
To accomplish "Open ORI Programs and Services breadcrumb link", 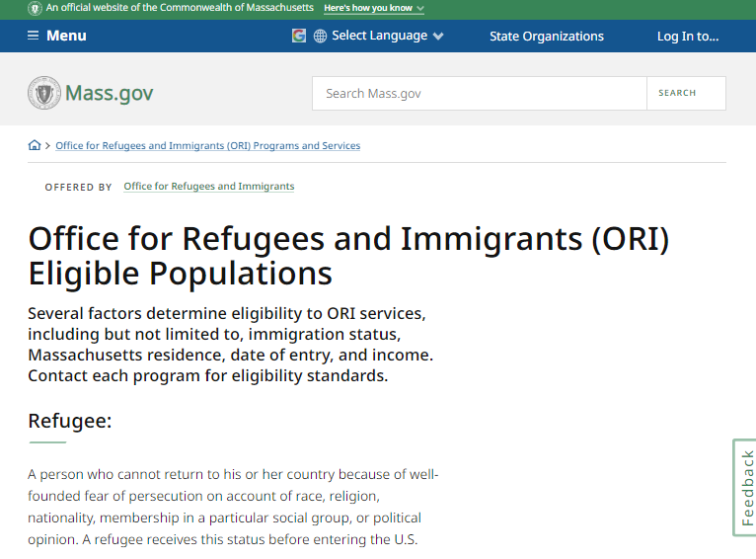I will click(x=208, y=145).
